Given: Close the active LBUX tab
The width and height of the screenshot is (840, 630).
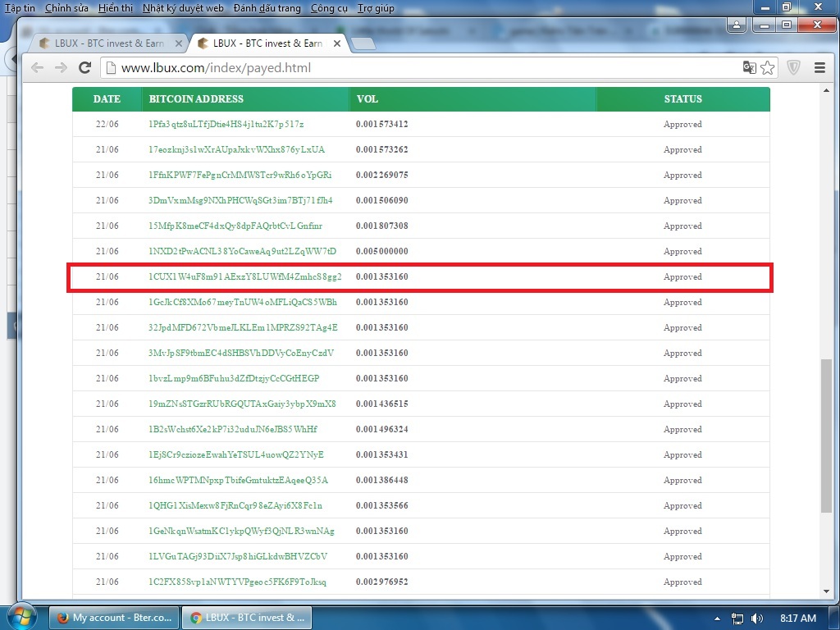Looking at the screenshot, I should click(337, 43).
